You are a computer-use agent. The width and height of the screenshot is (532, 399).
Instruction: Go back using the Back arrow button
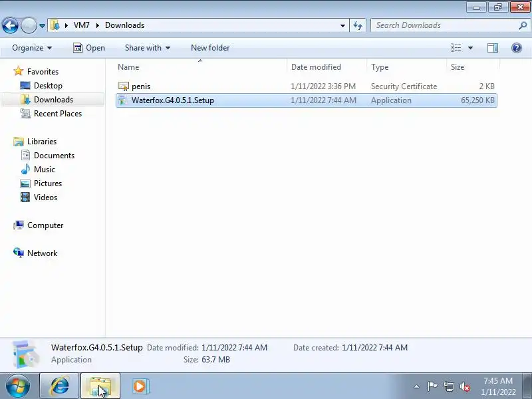pos(10,25)
